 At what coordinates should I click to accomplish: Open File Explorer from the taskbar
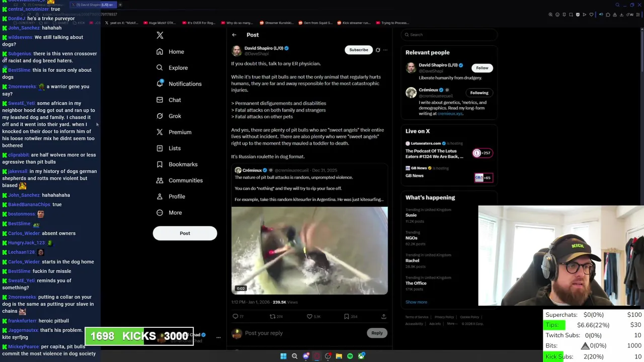click(x=339, y=356)
